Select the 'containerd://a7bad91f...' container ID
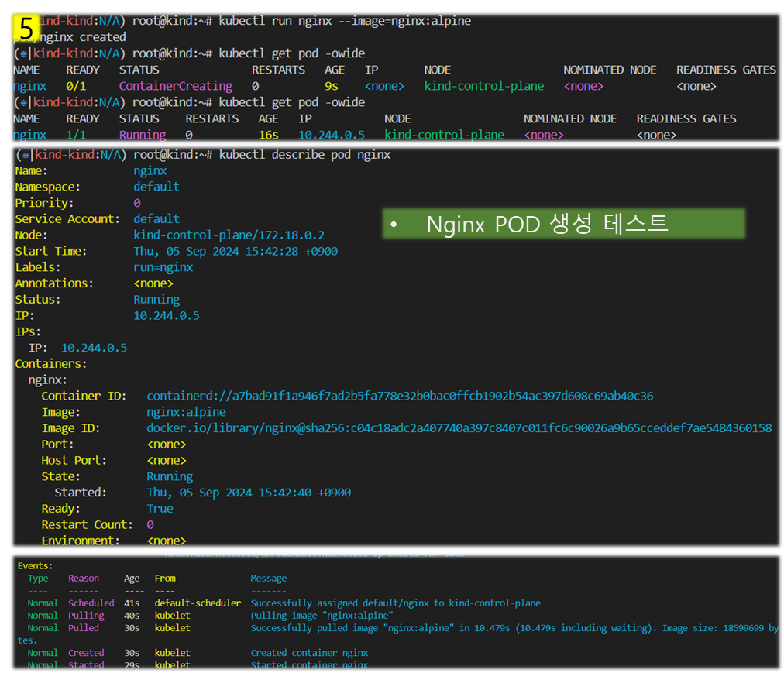Image resolution: width=784 pixels, height=673 pixels. pos(400,396)
